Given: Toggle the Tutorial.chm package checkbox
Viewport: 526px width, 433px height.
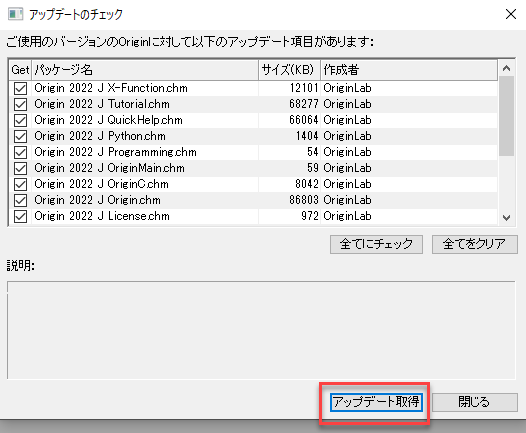Looking at the screenshot, I should pyautogui.click(x=20, y=105).
